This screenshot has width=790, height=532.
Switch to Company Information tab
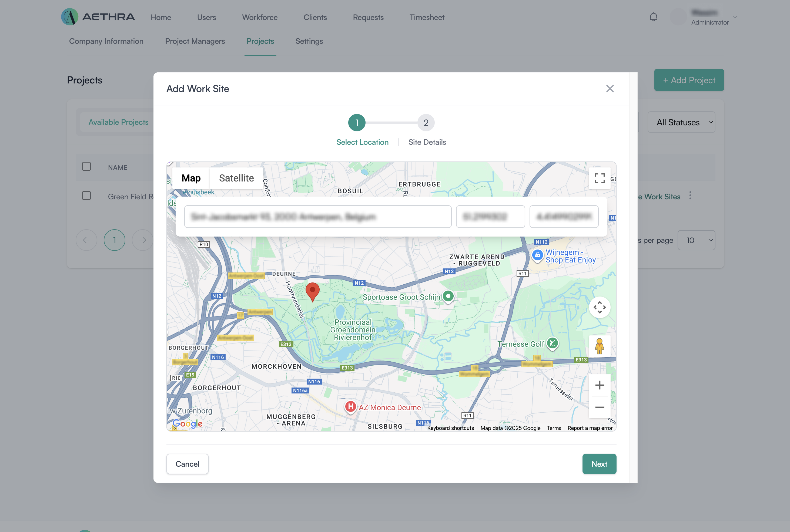pyautogui.click(x=106, y=41)
